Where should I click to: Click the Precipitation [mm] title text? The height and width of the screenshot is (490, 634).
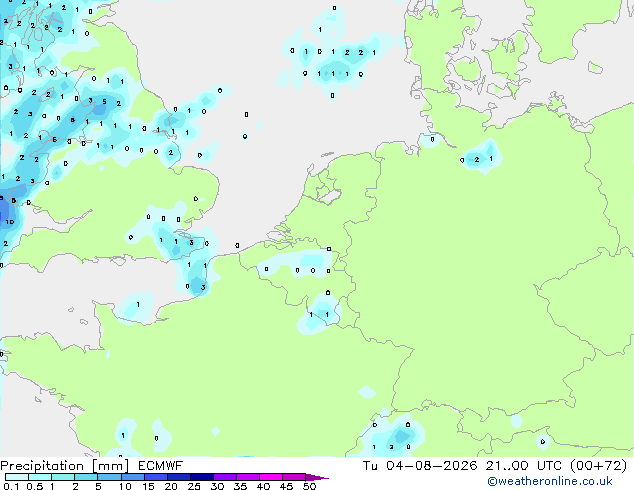pos(65,466)
